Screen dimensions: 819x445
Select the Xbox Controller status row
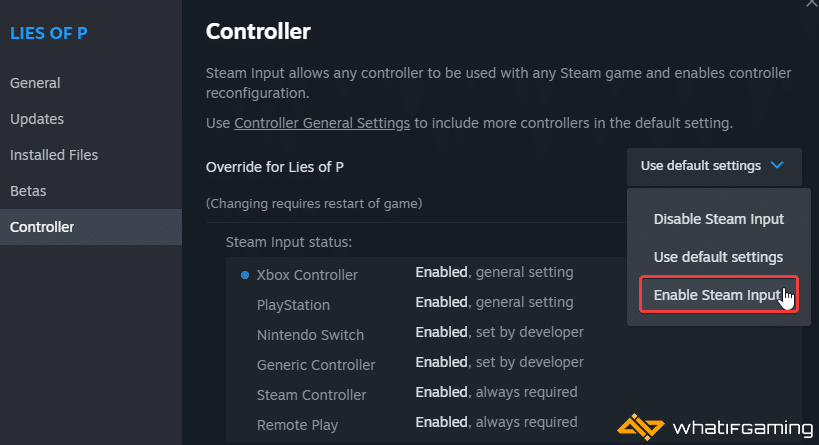point(427,274)
